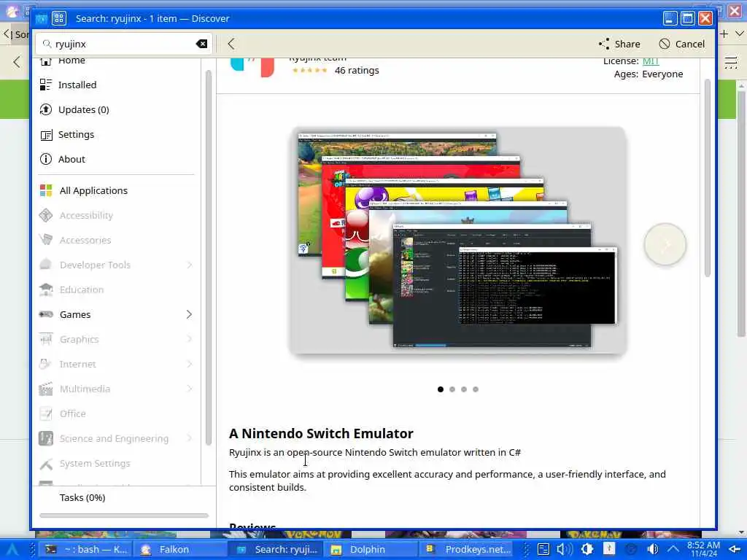Click the brightness tray icon
The width and height of the screenshot is (747, 560).
(x=587, y=549)
